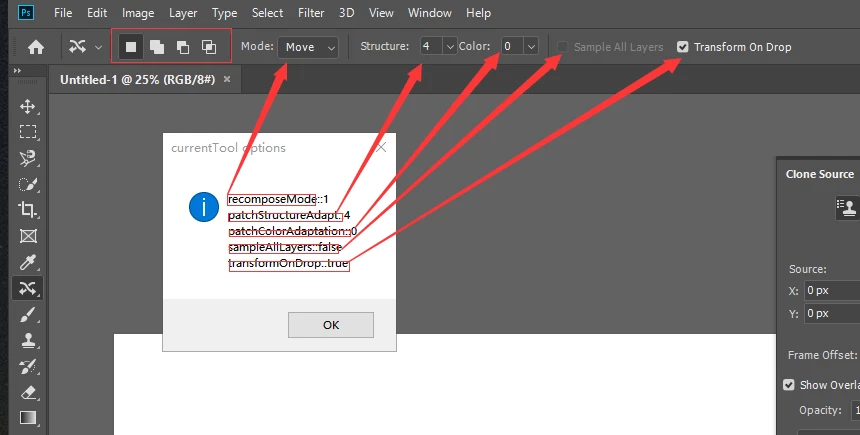860x435 pixels.
Task: Uncheck Transform On Drop checkbox
Action: [682, 47]
